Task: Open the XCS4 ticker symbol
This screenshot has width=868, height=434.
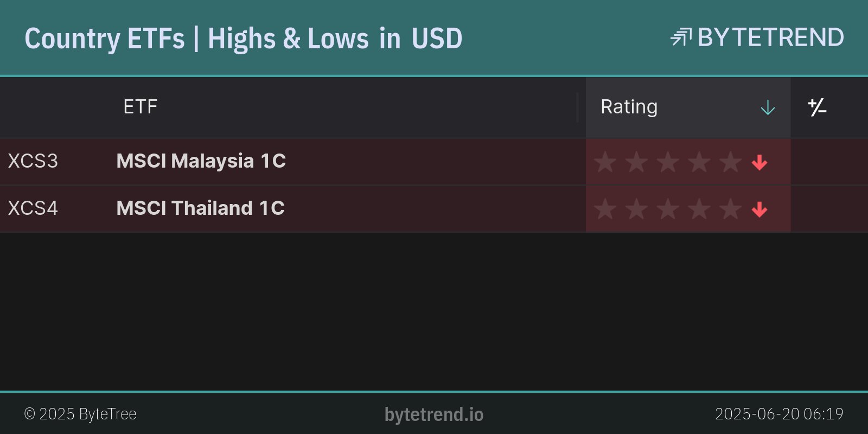Action: point(33,208)
